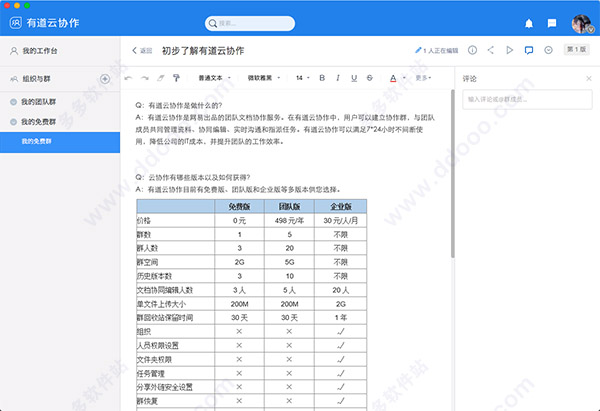Image resolution: width=600 pixels, height=411 pixels.
Task: Click question 云协作有哪些版本以及如何获得
Action: pyautogui.click(x=199, y=178)
